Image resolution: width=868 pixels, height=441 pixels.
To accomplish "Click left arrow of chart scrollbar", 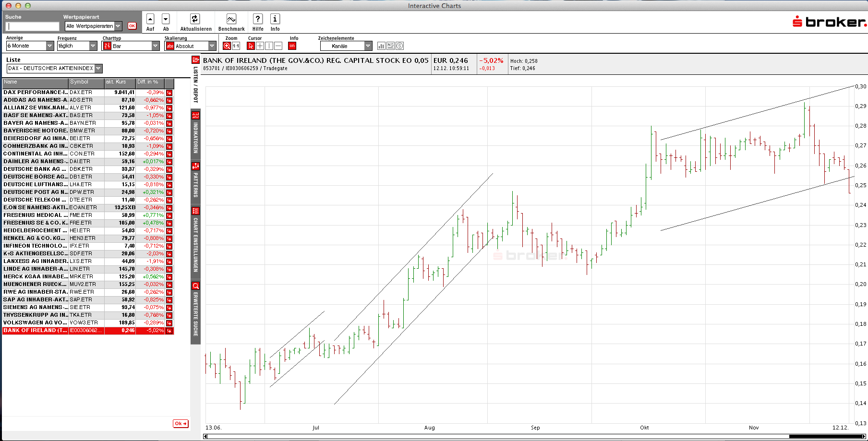I will click(x=205, y=436).
